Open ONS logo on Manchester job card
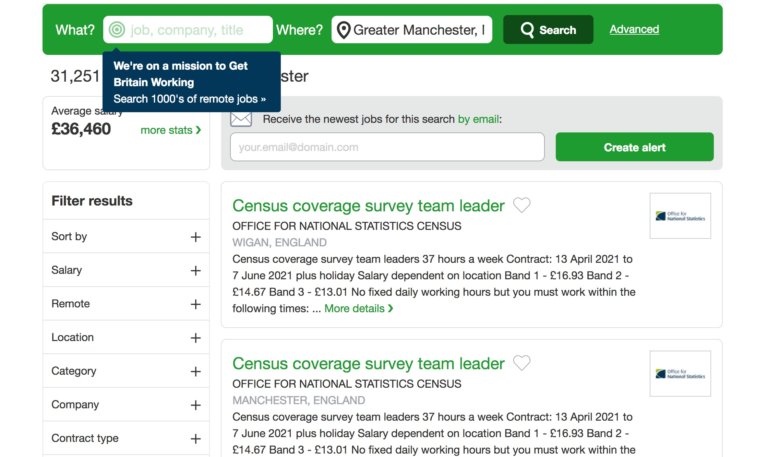The width and height of the screenshot is (768, 457). [x=680, y=374]
